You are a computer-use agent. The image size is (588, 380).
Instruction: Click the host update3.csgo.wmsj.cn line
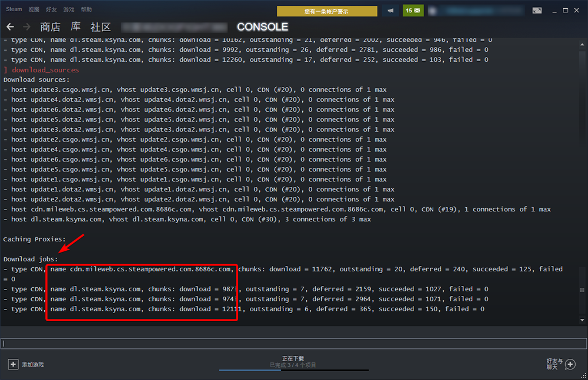(x=195, y=89)
